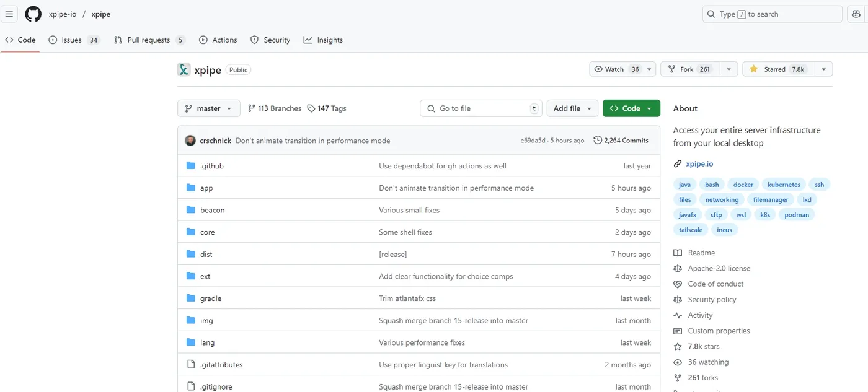
Task: Expand the master branch dropdown
Action: (x=208, y=108)
